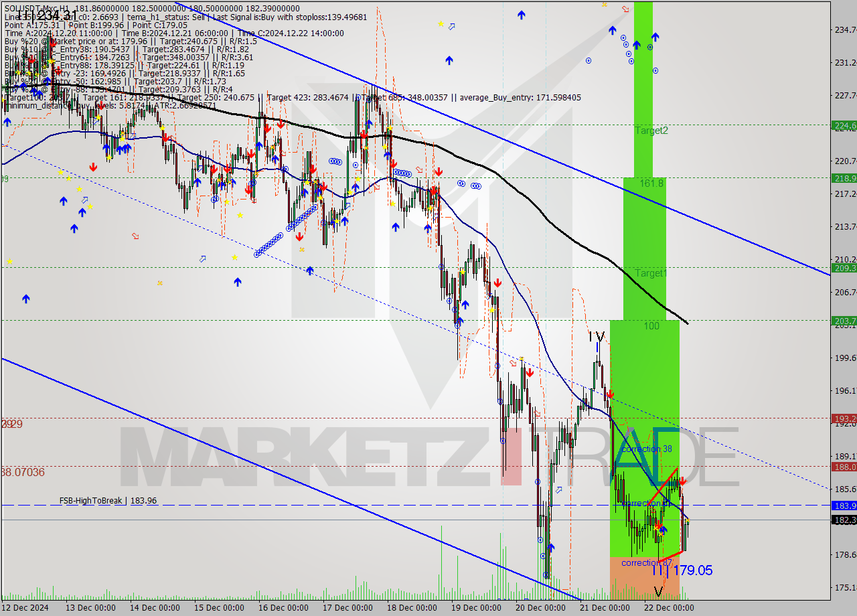Click the '12 Dec 2024' date label
Viewport: 857px width, 616px height.
point(25,608)
